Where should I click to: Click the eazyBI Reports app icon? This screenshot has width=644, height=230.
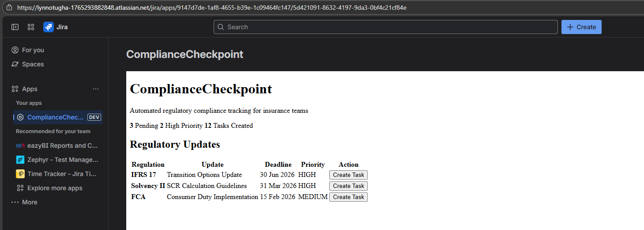pyautogui.click(x=20, y=146)
